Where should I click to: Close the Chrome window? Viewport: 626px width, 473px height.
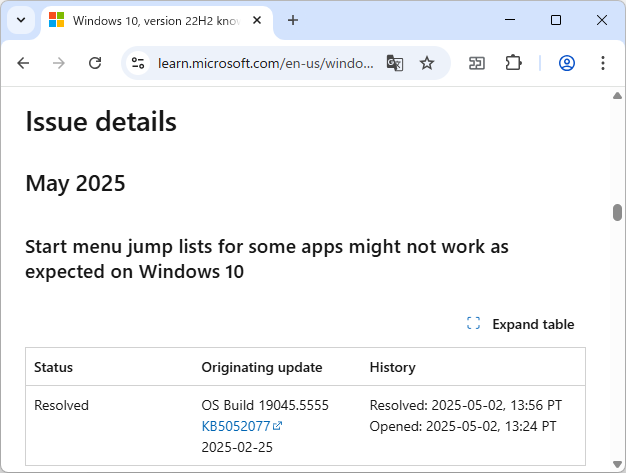pyautogui.click(x=602, y=20)
